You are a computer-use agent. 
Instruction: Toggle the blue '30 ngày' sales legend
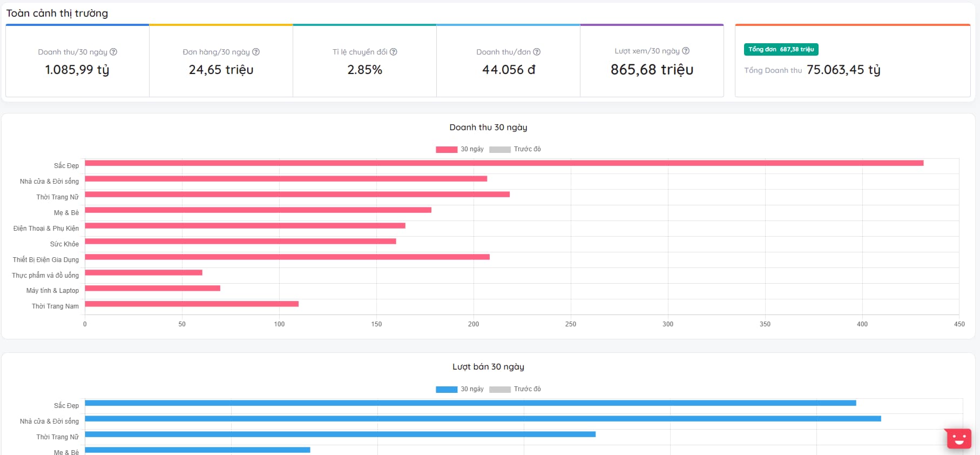click(459, 389)
